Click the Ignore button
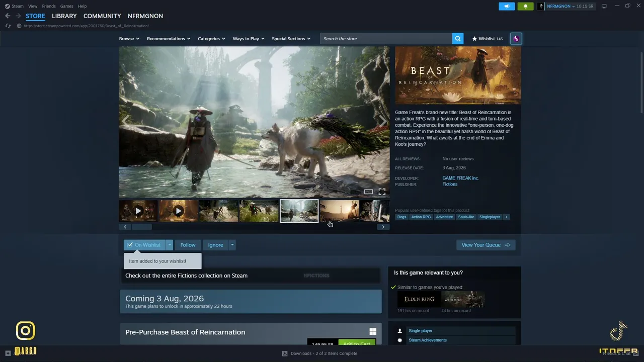Image resolution: width=644 pixels, height=362 pixels. (x=215, y=245)
